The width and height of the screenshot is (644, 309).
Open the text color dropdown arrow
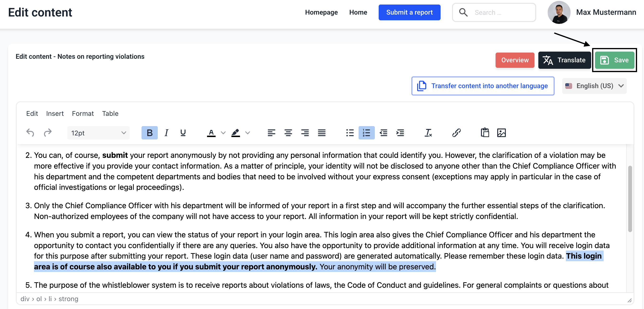223,133
